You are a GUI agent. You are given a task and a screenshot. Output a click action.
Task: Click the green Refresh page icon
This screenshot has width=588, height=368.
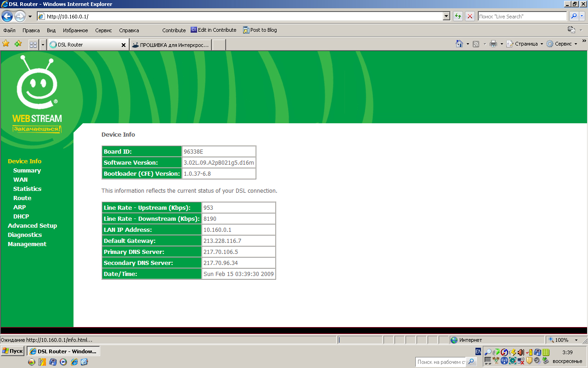tap(458, 17)
